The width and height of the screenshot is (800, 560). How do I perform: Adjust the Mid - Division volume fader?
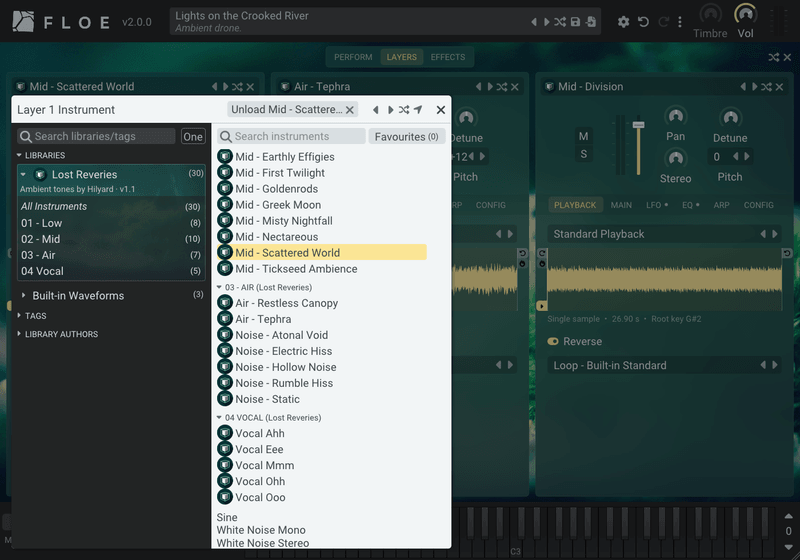point(638,124)
